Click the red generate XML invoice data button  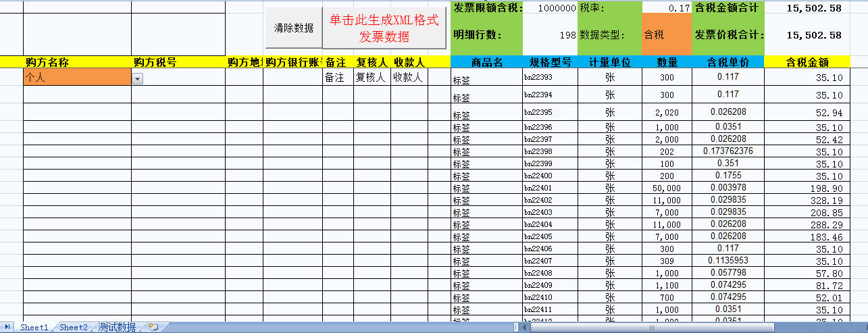[x=384, y=28]
